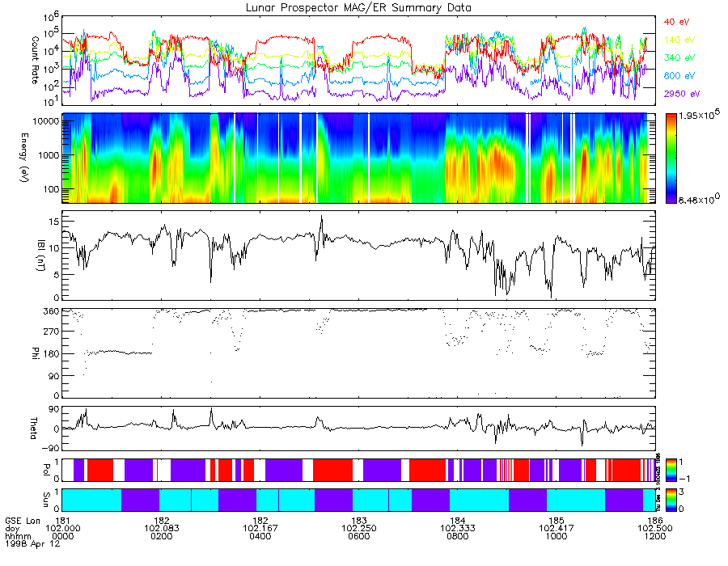Viewport: 728px width, 566px height.
Task: Select the green 340 eV legend label
Action: [679, 57]
